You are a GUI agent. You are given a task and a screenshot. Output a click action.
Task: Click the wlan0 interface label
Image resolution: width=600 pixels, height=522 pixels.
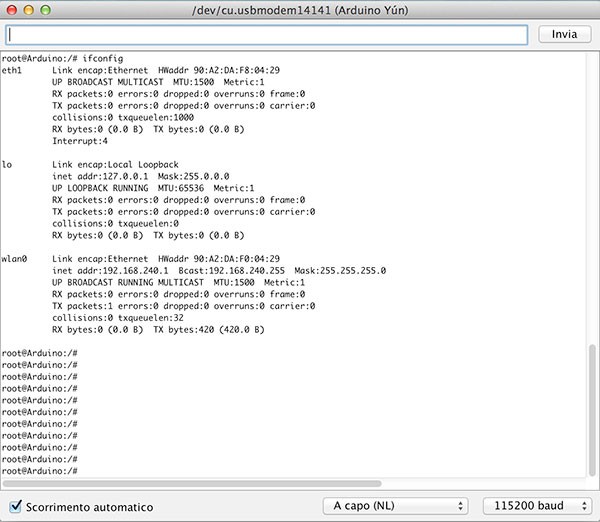[x=14, y=259]
